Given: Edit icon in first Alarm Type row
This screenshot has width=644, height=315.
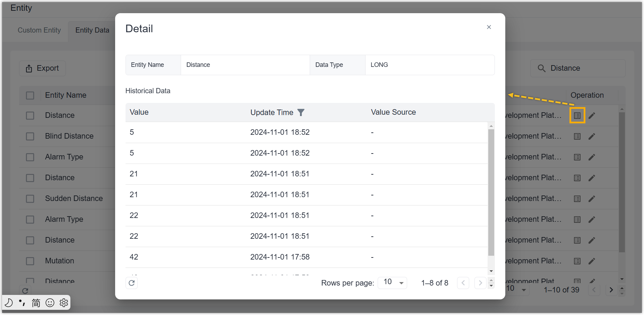Looking at the screenshot, I should click(x=592, y=157).
